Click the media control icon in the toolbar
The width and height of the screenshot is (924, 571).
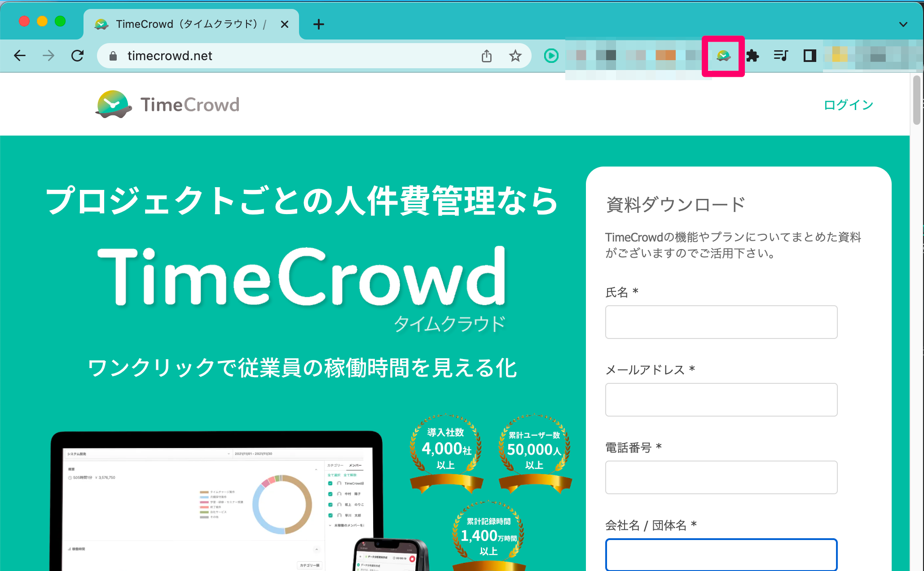pos(781,56)
